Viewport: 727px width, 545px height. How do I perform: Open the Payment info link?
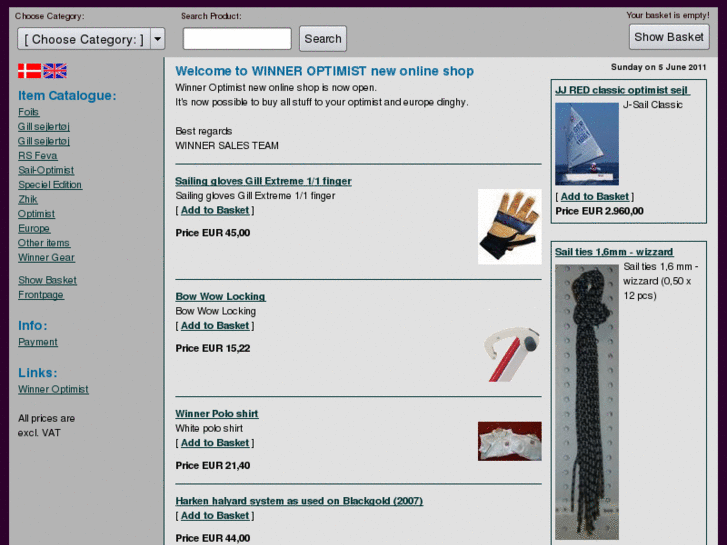click(38, 342)
